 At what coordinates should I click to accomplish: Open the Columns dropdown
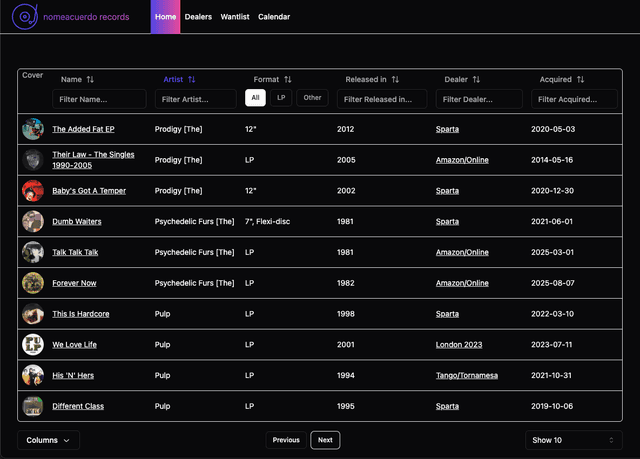[x=48, y=440]
